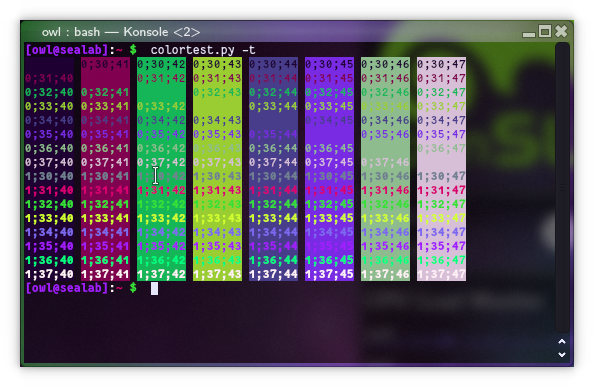Click the color cell '1;30;47'

click(x=441, y=176)
